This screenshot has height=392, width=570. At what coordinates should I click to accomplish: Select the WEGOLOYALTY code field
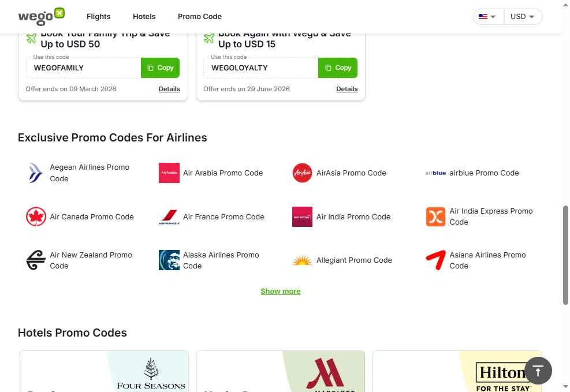(x=261, y=68)
